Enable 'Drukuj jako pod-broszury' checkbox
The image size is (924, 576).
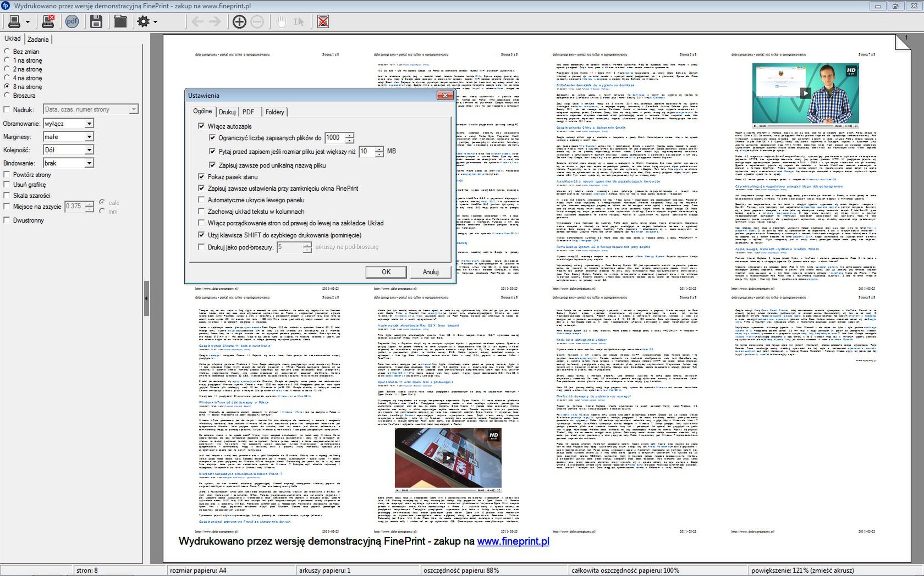(x=201, y=247)
